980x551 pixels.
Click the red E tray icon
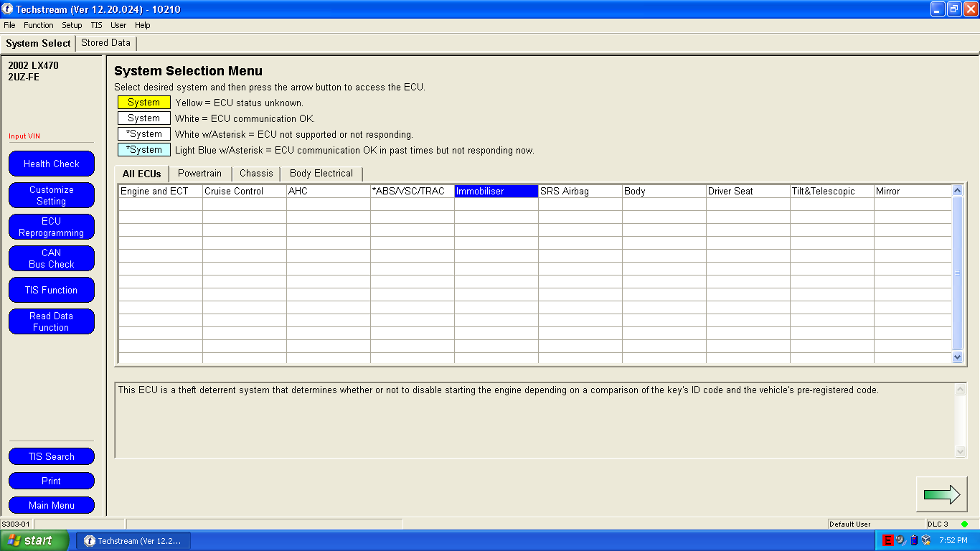pos(888,540)
